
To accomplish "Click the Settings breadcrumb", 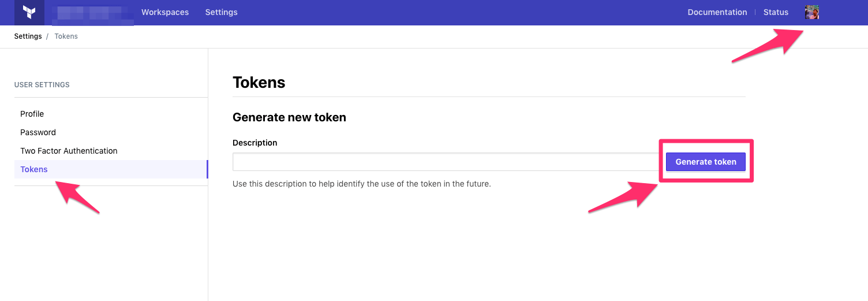I will [x=28, y=36].
